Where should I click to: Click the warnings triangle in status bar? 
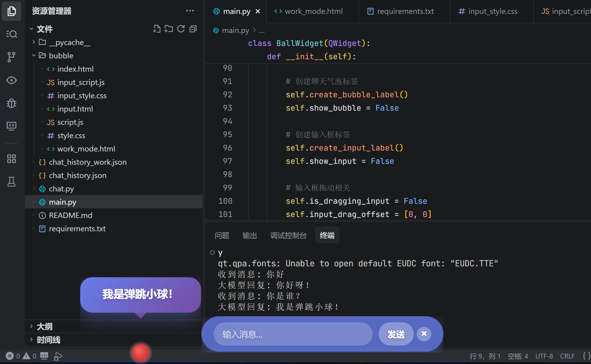[x=27, y=356]
